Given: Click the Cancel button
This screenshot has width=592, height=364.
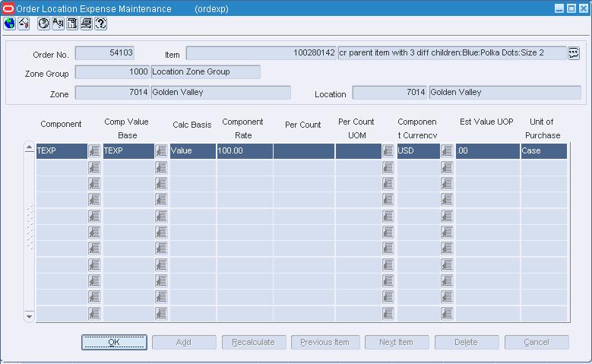Looking at the screenshot, I should pyautogui.click(x=537, y=342).
